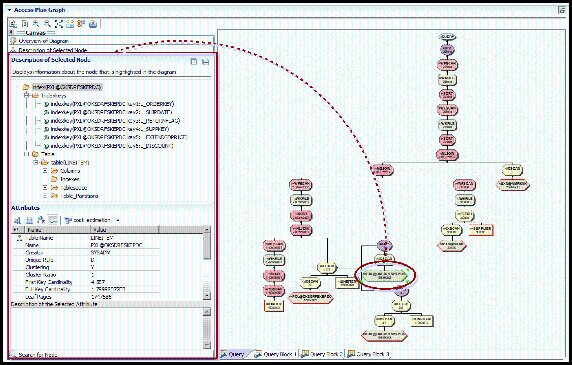The width and height of the screenshot is (572, 365).
Task: Select the indexkey row ending in ORDERKEY
Action: (112, 104)
